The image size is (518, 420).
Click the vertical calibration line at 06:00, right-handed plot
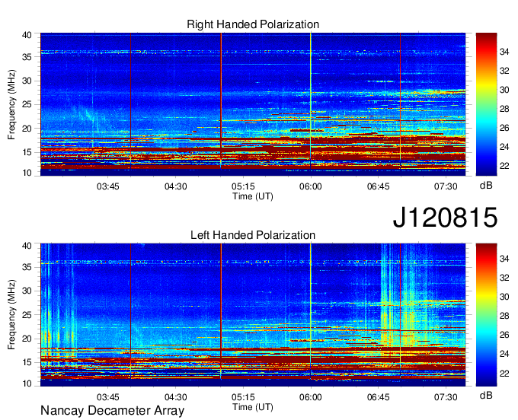click(311, 101)
